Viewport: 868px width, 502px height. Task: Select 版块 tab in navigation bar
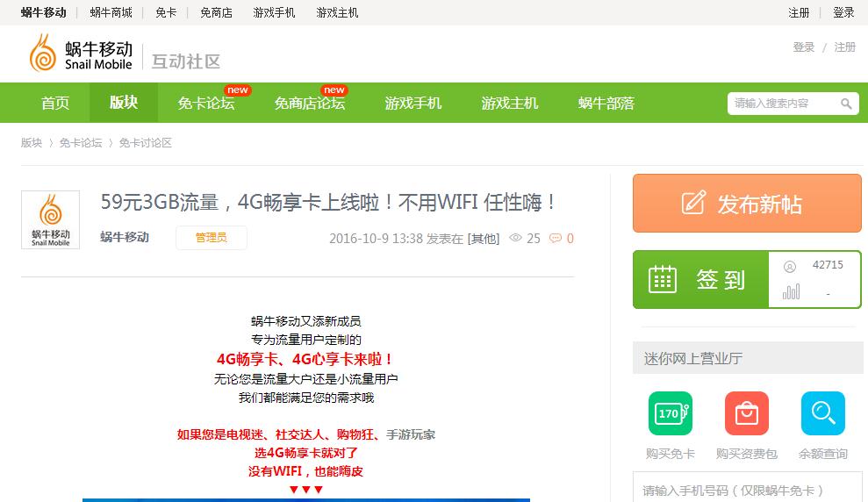(124, 103)
